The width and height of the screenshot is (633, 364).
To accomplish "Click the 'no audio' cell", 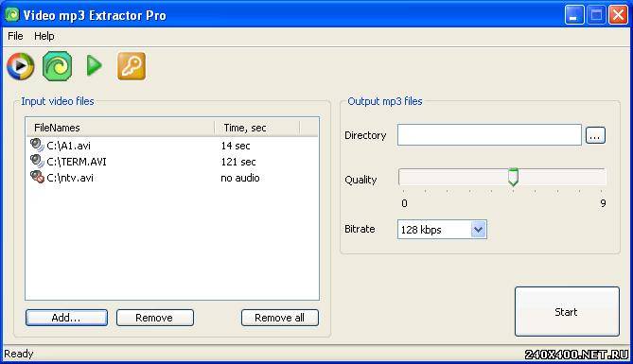I will tap(239, 178).
